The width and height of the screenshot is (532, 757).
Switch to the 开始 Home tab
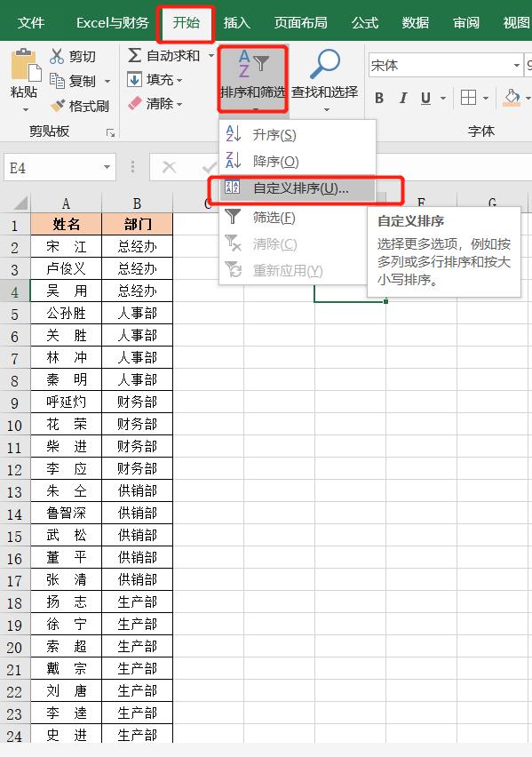[x=186, y=23]
